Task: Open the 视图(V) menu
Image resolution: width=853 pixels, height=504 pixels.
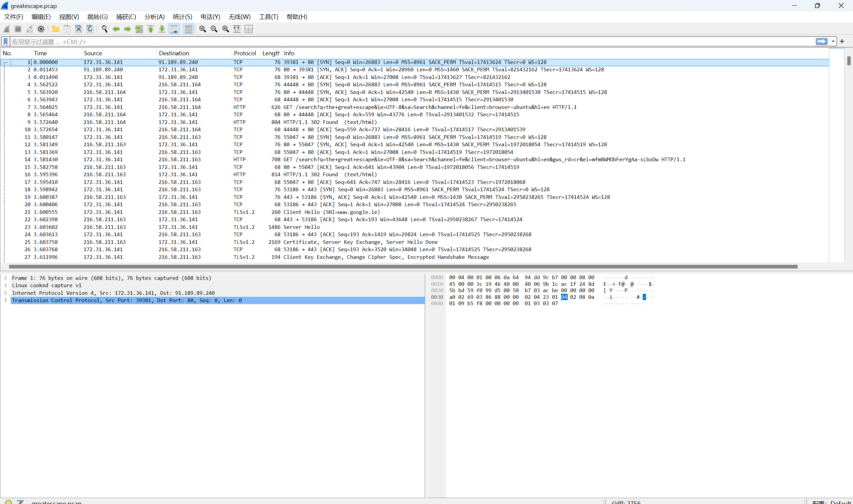Action: 69,17
